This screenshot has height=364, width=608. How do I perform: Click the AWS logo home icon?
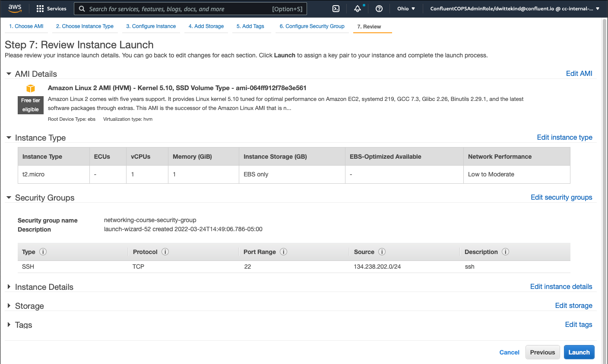tap(15, 8)
